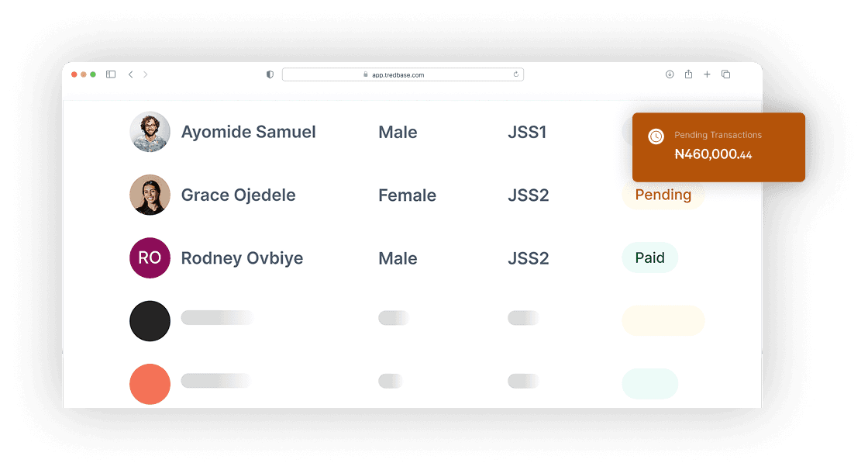Click Grace Ojedele's Pending status badge

663,195
